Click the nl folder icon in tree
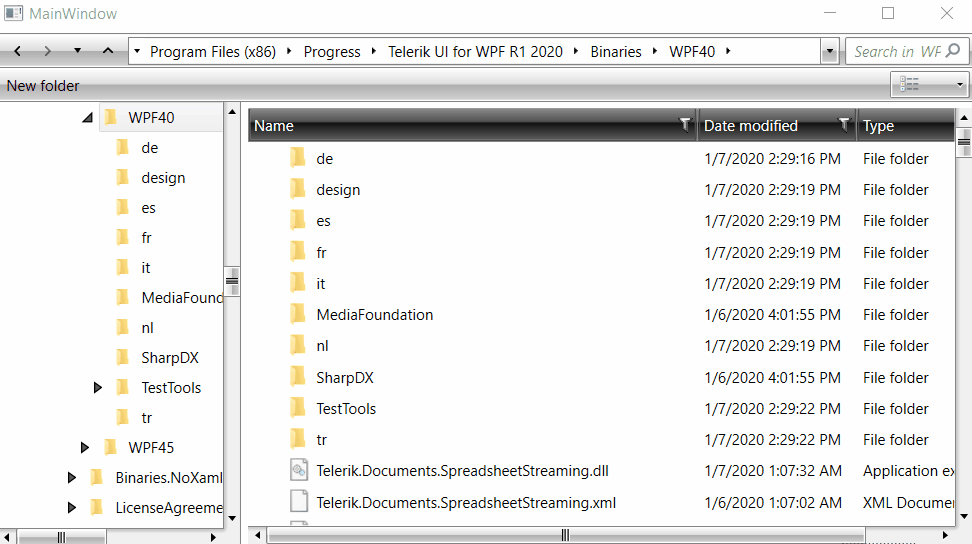Viewport: 972px width, 544px height. coord(123,327)
